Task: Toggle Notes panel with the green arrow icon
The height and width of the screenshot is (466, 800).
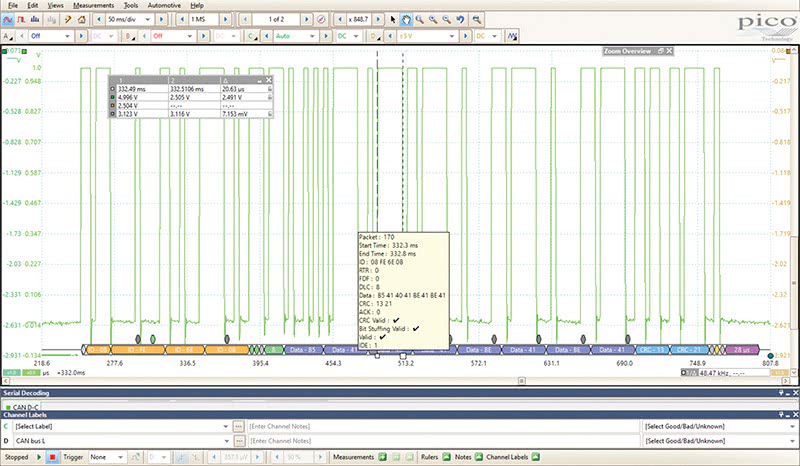Action: (x=479, y=457)
